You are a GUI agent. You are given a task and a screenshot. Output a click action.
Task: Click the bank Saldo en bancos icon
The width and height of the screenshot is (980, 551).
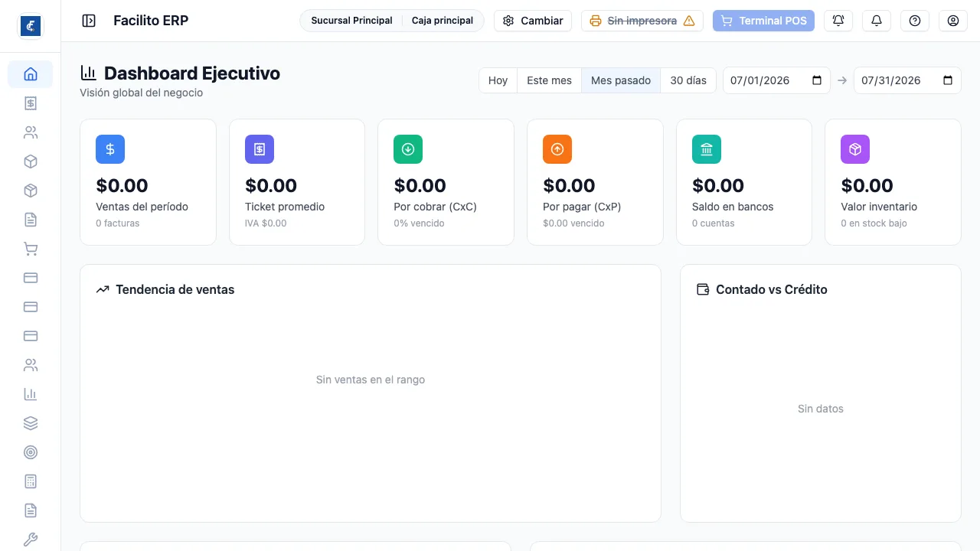click(x=707, y=149)
